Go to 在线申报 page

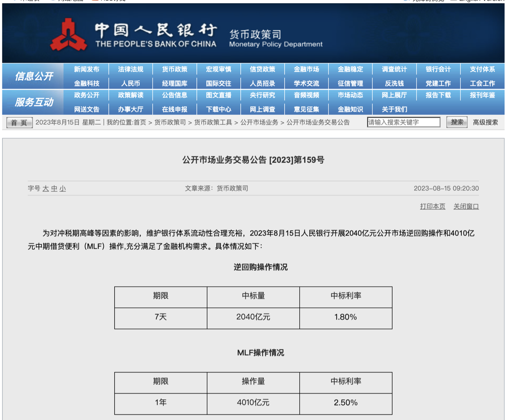click(174, 109)
